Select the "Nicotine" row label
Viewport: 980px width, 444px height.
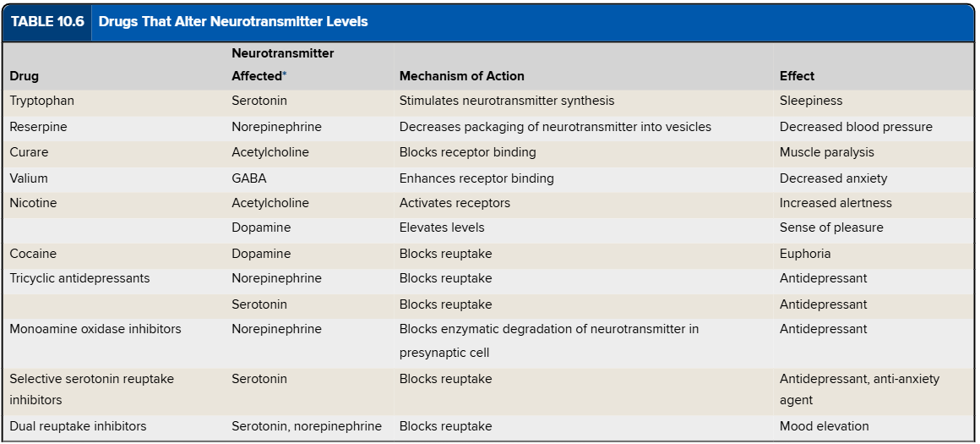point(33,203)
